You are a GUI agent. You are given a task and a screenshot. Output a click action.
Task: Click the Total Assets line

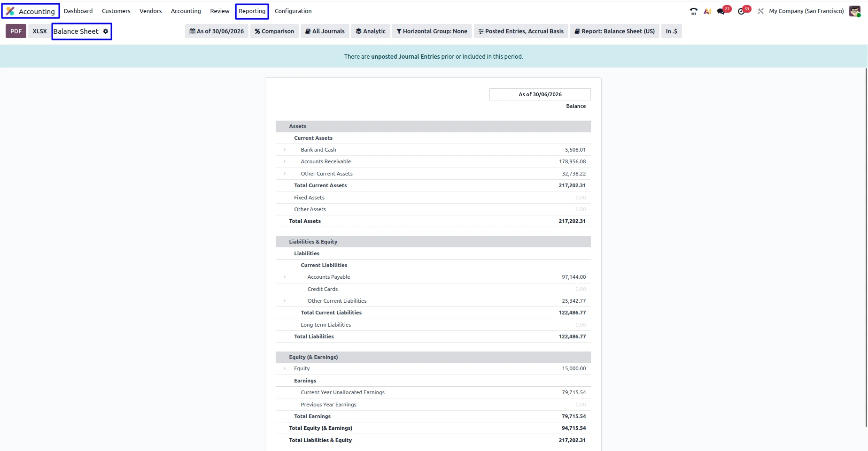tap(433, 221)
